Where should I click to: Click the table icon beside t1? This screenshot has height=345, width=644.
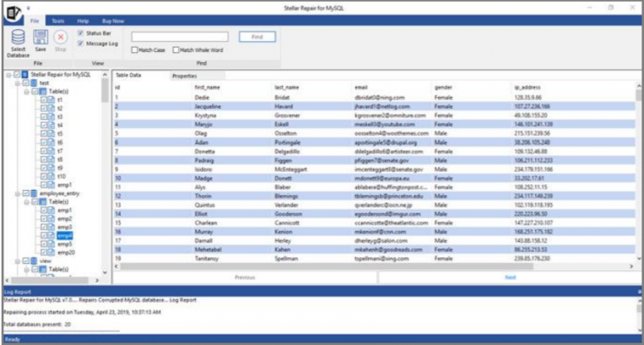pyautogui.click(x=51, y=100)
